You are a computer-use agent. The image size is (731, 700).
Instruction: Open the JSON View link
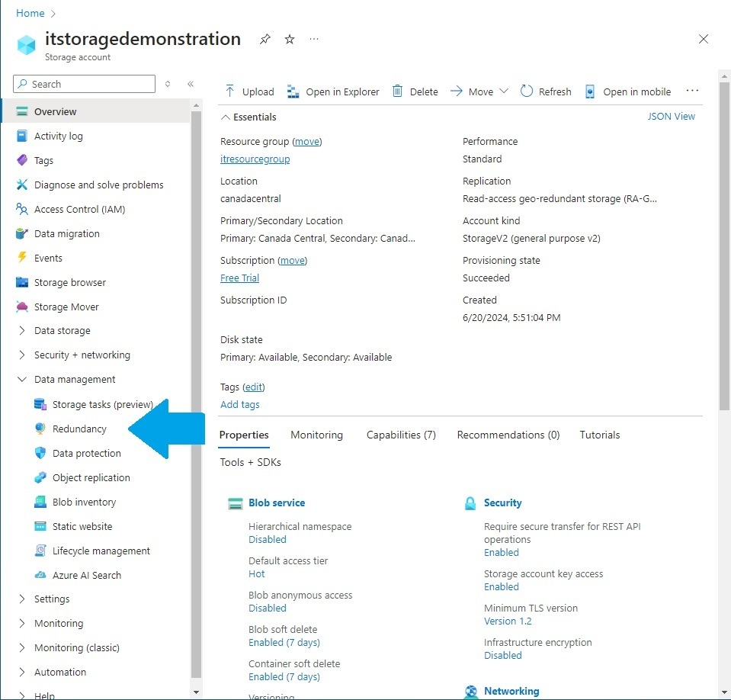671,116
